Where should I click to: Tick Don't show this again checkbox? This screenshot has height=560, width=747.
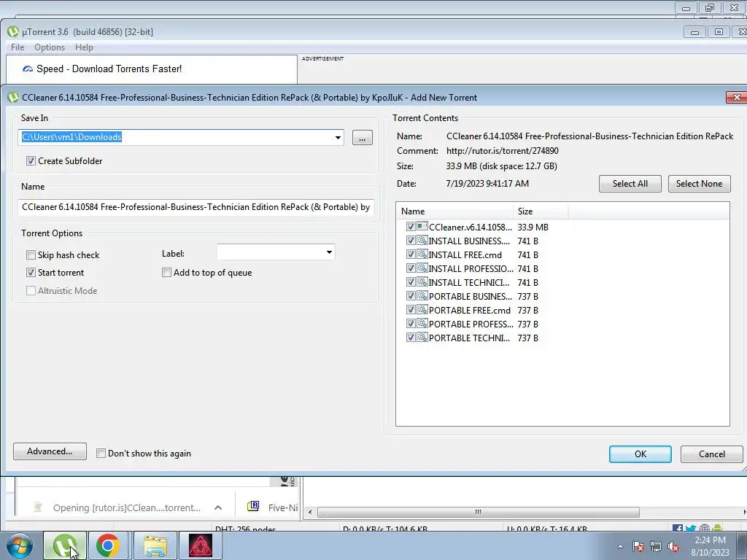(101, 454)
